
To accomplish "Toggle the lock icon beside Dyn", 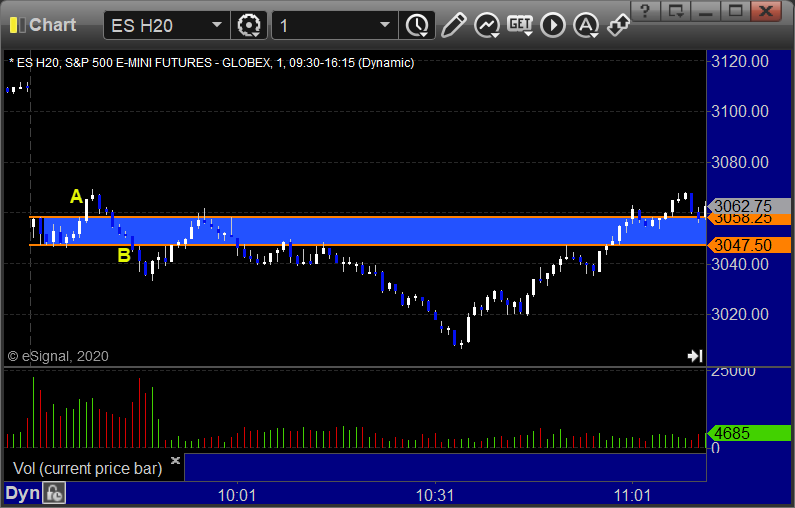I will pyautogui.click(x=54, y=493).
